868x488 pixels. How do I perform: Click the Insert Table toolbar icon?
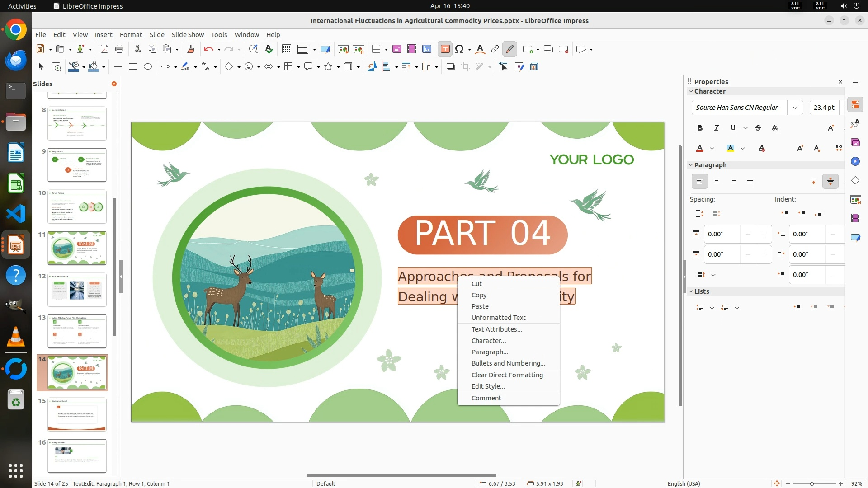[376, 49]
